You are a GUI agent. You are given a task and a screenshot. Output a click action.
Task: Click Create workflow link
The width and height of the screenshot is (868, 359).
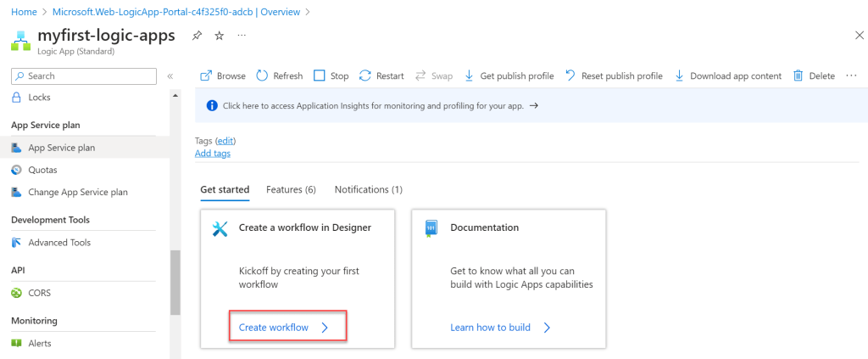[x=274, y=328]
